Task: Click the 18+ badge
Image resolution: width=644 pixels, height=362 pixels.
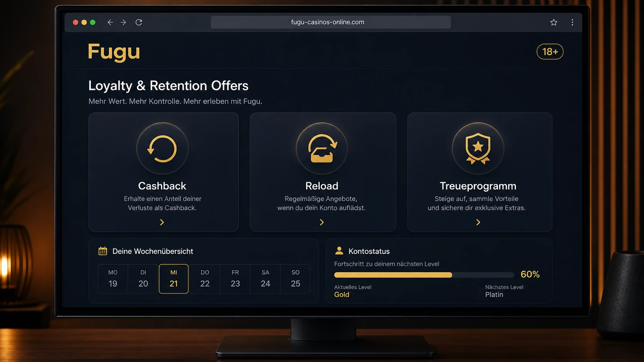Action: tap(550, 52)
